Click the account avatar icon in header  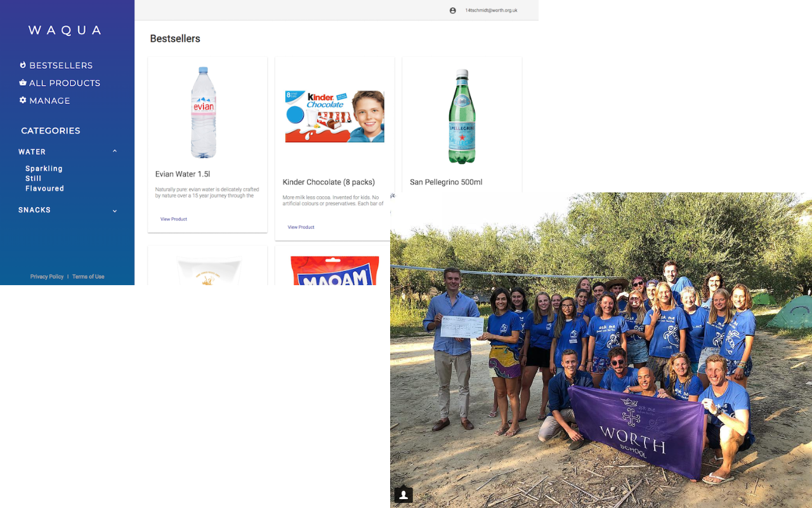(x=453, y=10)
